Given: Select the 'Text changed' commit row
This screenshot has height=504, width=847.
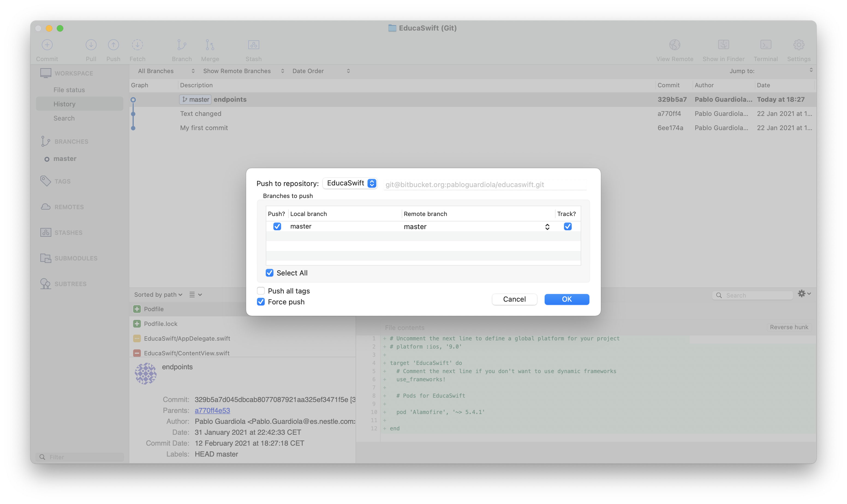Looking at the screenshot, I should click(x=473, y=114).
